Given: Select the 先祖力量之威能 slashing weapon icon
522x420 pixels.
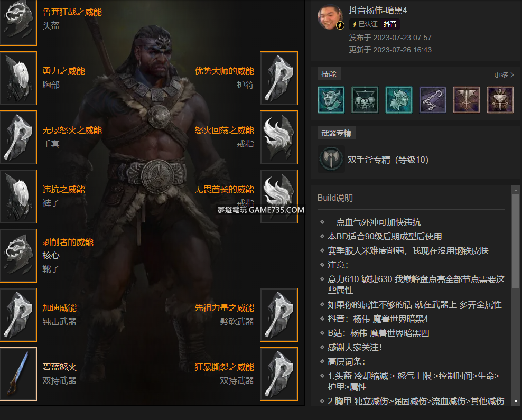Looking at the screenshot, I should 279,315.
